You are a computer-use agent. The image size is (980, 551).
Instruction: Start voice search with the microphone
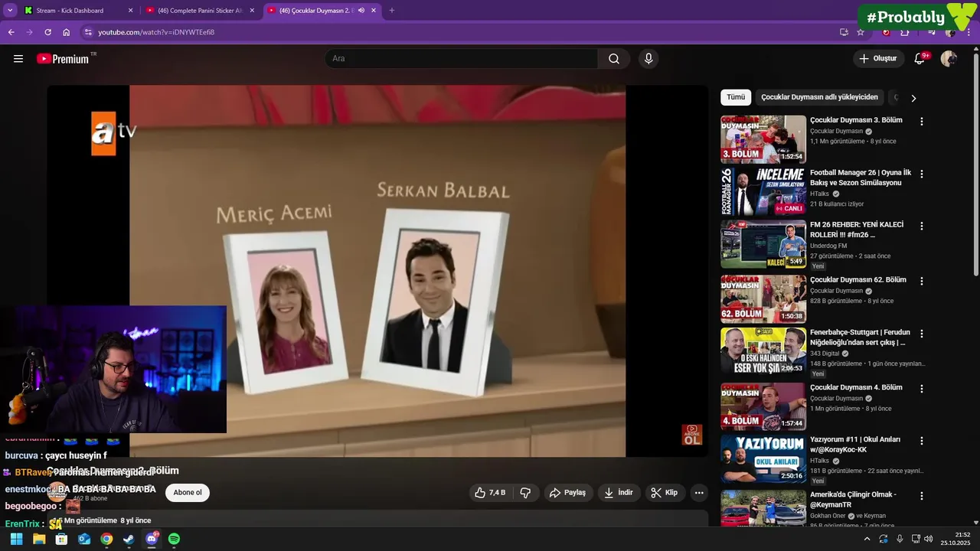click(648, 59)
